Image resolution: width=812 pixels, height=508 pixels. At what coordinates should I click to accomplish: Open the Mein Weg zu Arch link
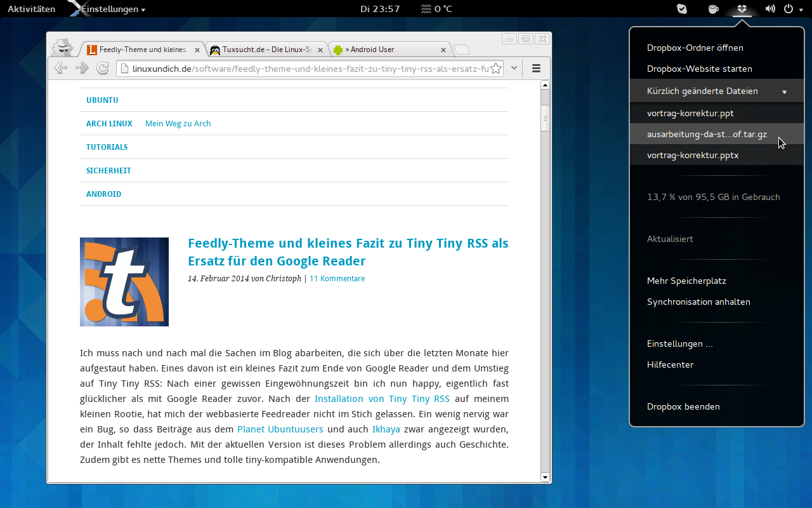coord(178,124)
